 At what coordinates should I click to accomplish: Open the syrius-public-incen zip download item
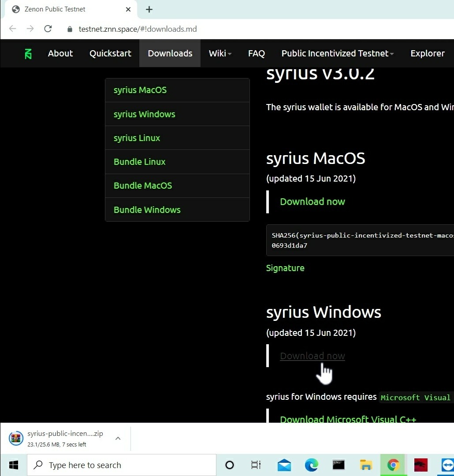pos(65,439)
